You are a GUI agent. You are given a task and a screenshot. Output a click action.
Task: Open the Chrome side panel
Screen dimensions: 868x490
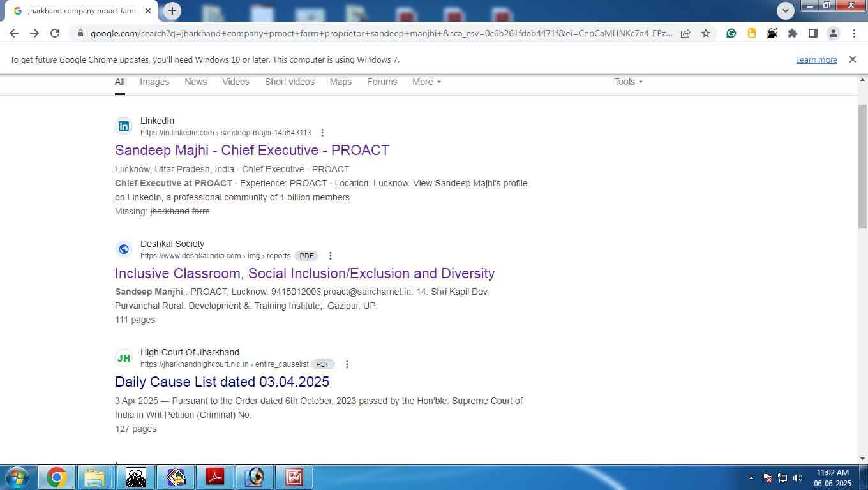click(x=813, y=33)
